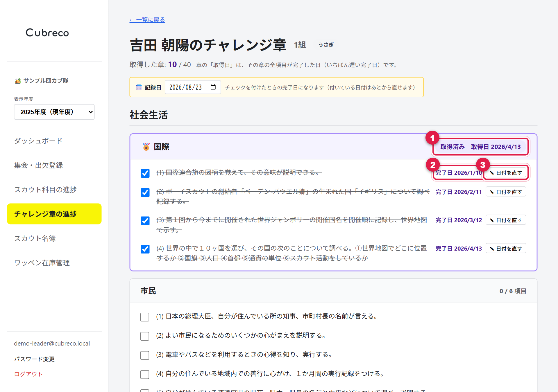The width and height of the screenshot is (558, 392).
Task: Open ダッシュボード in the sidebar
Action: pyautogui.click(x=54, y=141)
